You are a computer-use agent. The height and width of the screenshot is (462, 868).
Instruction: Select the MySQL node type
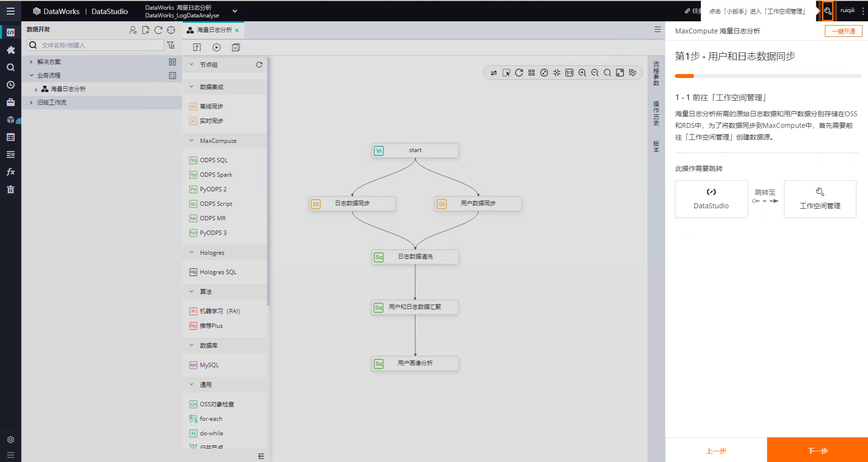click(x=204, y=365)
